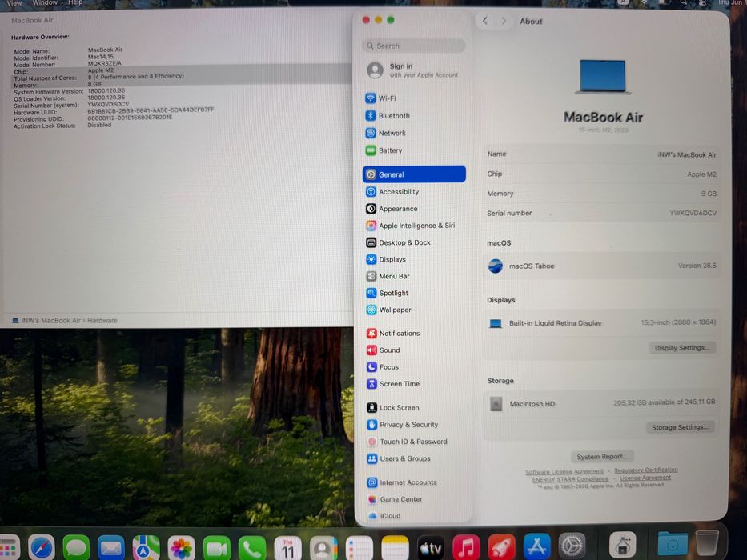Open Messages from the Dock
Image resolution: width=747 pixels, height=560 pixels.
coord(76,547)
